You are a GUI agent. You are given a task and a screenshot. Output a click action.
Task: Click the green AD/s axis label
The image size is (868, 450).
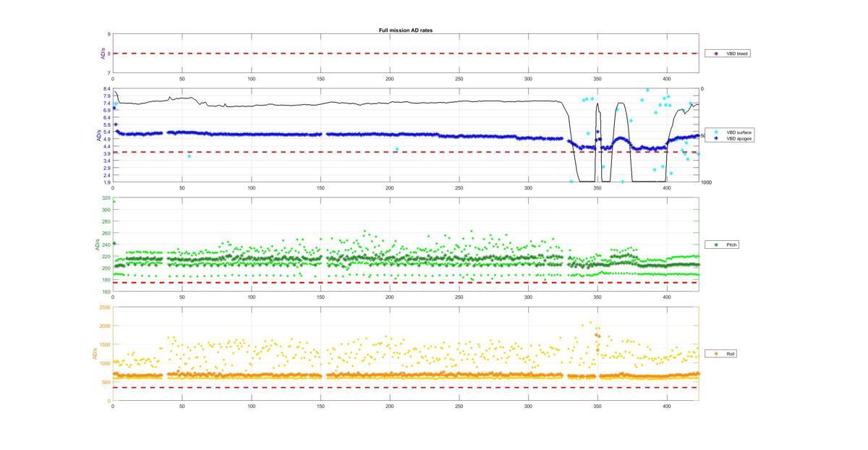96,245
